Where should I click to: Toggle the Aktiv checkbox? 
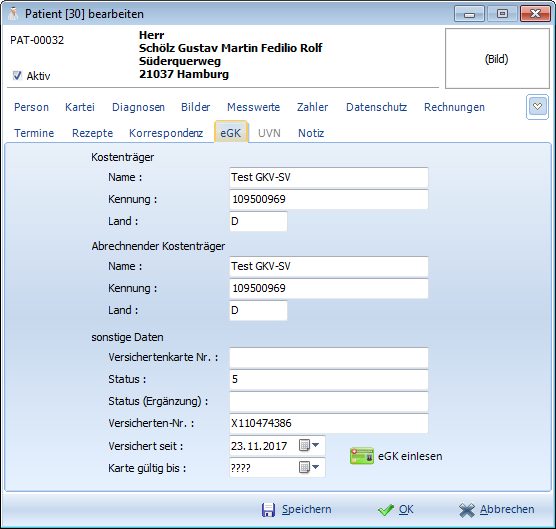(17, 76)
